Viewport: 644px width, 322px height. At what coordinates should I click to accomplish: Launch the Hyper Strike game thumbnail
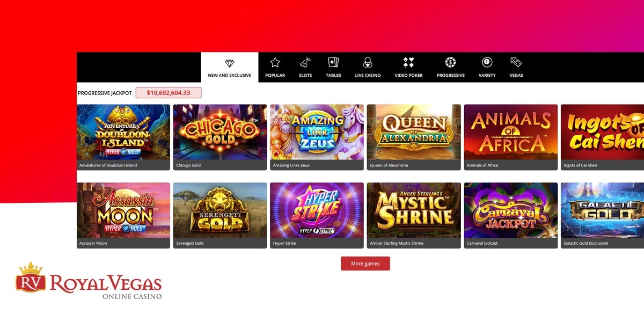click(x=317, y=210)
